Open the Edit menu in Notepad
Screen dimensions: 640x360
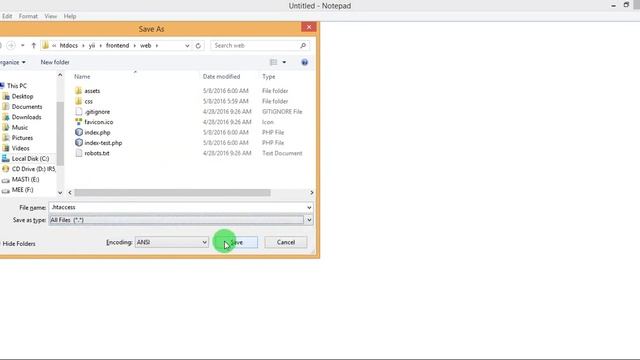click(x=7, y=16)
